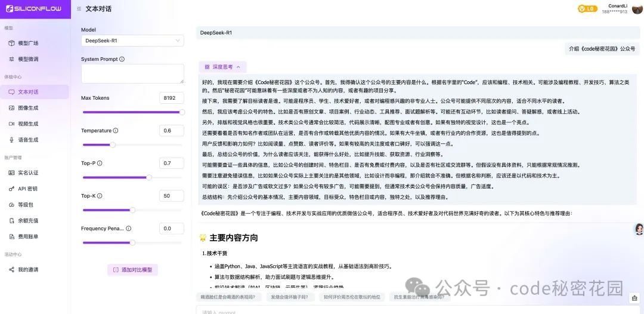
Task: Open the ConardLi user avatar menu
Action: [637, 9]
